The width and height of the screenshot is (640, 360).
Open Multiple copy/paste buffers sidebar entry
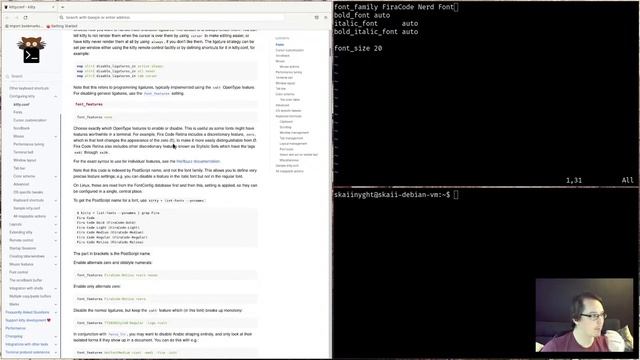(x=30, y=296)
